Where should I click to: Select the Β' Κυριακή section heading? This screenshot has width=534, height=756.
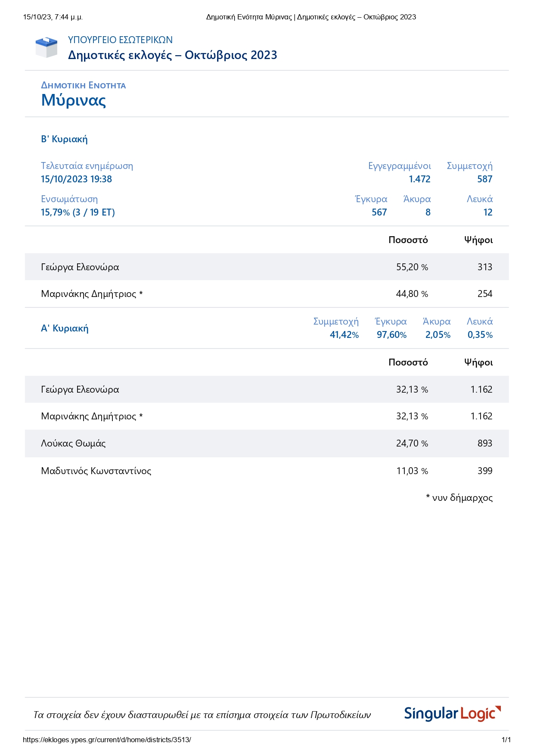(x=64, y=139)
